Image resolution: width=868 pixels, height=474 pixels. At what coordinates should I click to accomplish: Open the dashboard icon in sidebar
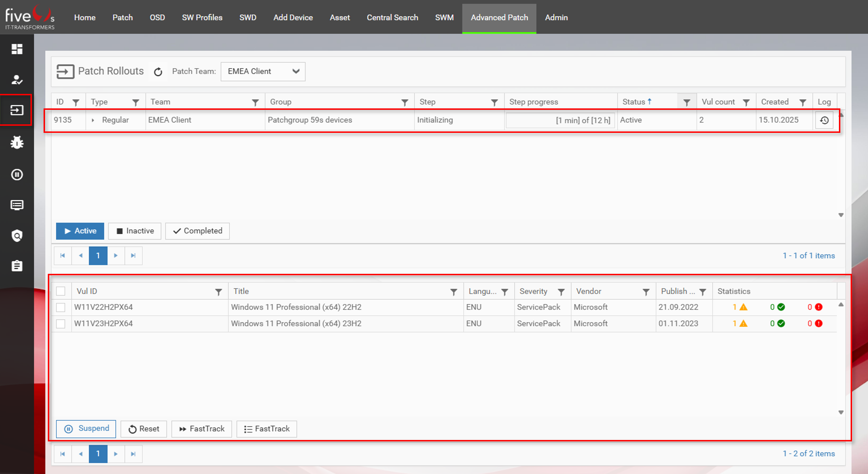point(17,49)
